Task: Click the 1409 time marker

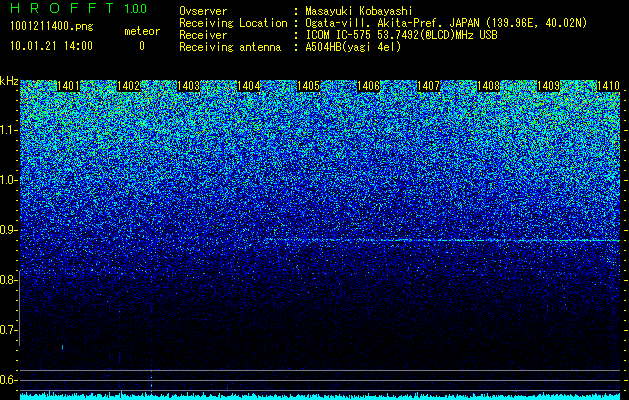Action: pyautogui.click(x=548, y=86)
